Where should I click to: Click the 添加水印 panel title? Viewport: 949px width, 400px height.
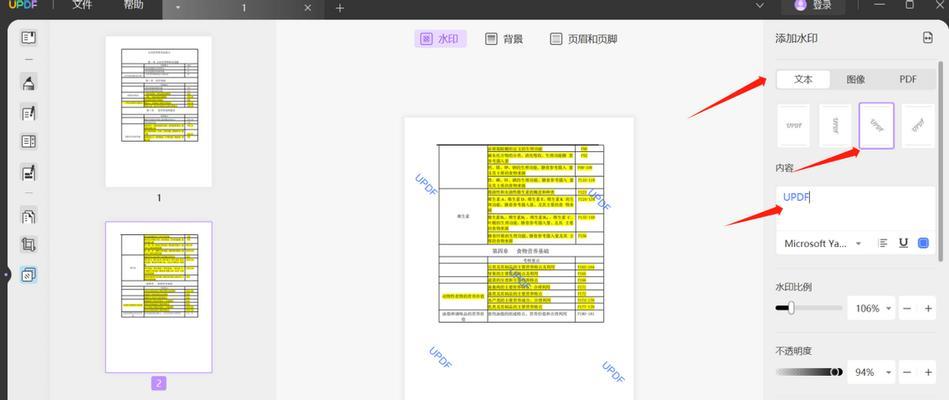point(796,38)
